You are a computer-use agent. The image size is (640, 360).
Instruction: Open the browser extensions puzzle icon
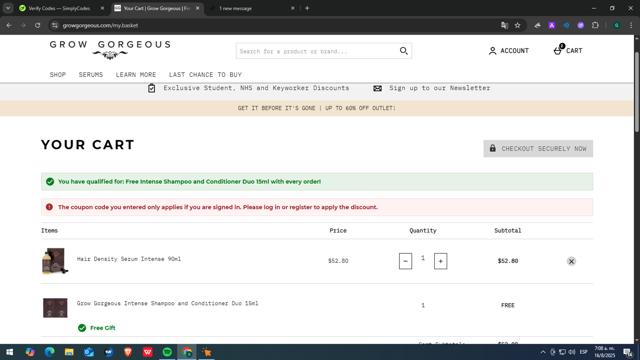[x=595, y=25]
